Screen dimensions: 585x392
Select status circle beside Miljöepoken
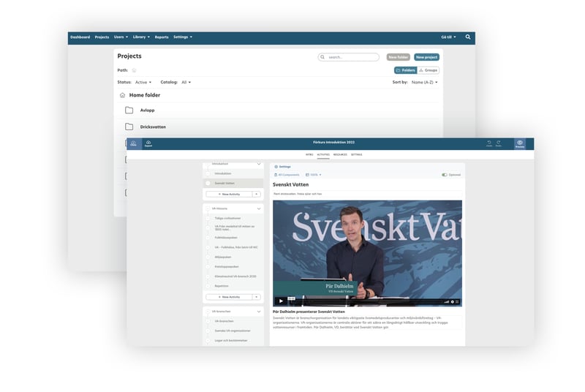[208, 257]
